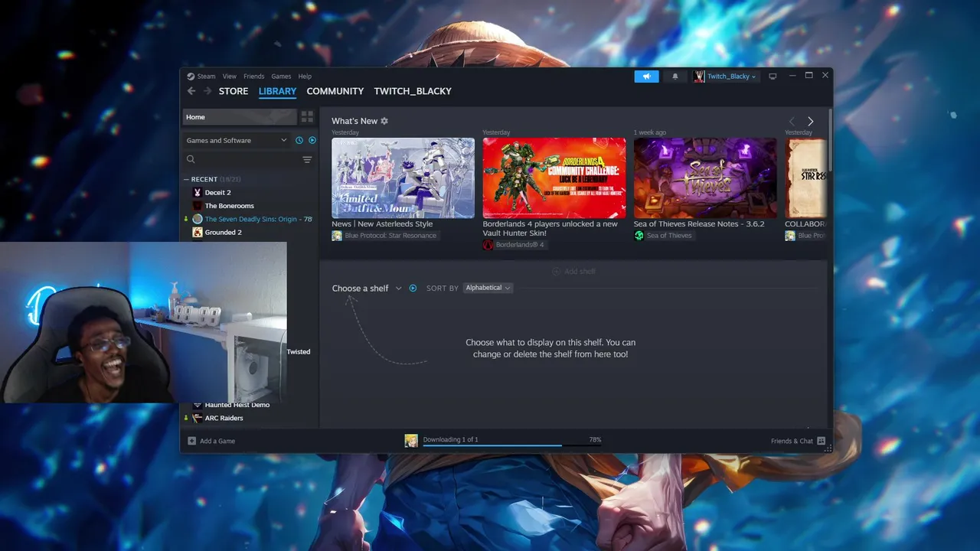Click News | New Asterleeds Style headline
The height and width of the screenshot is (551, 980).
point(382,224)
